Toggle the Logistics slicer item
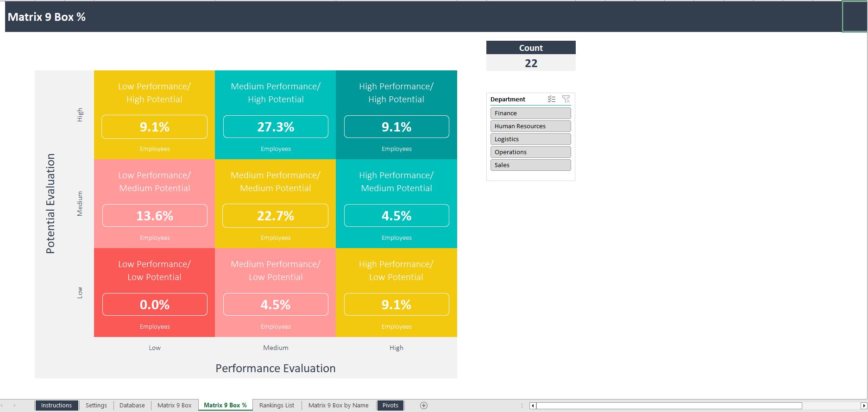Viewport: 868px width, 412px height. pos(530,139)
